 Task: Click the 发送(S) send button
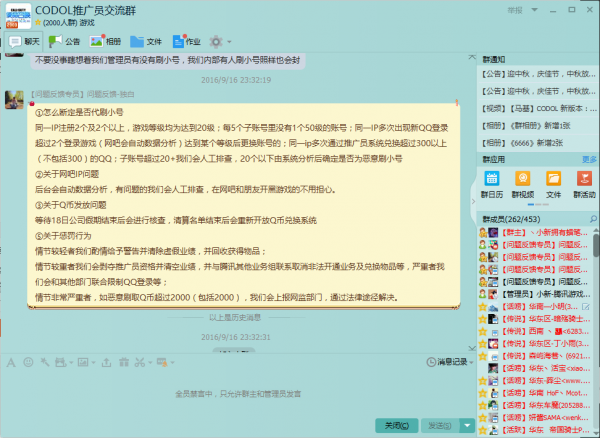[439, 425]
